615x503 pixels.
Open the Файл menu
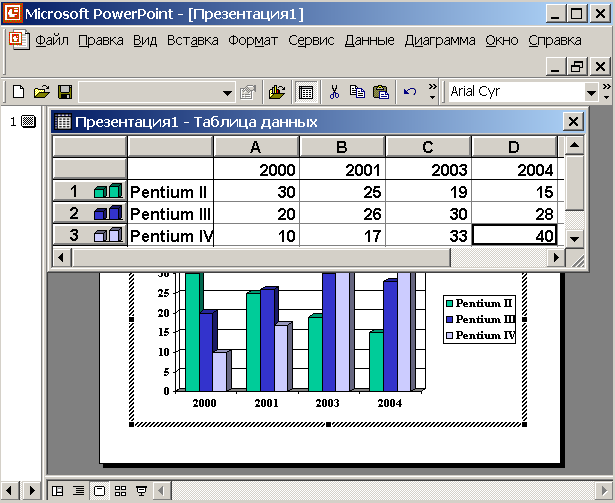[52, 40]
